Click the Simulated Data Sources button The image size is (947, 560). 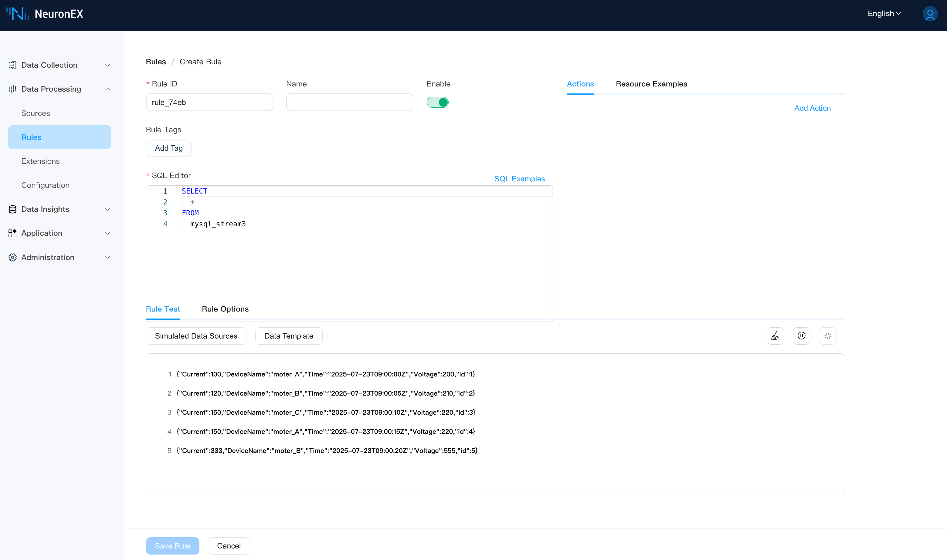(196, 336)
